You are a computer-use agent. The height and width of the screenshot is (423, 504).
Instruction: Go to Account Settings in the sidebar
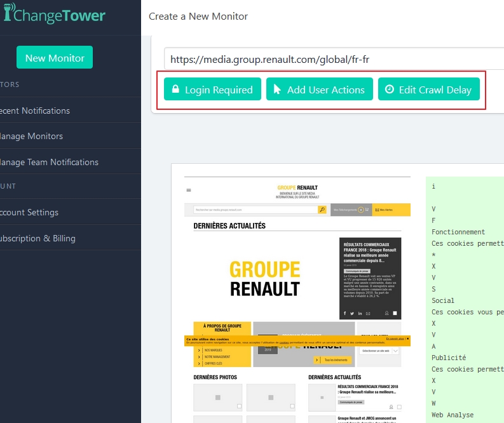pyautogui.click(x=29, y=212)
